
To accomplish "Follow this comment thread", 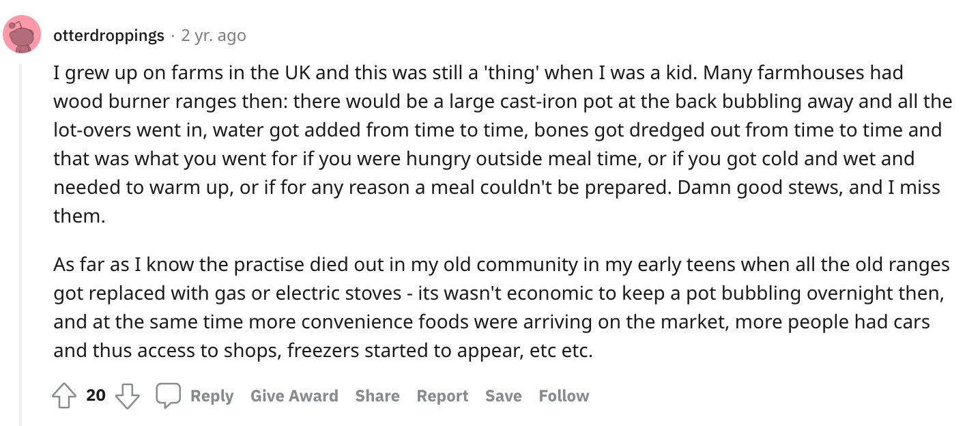I will [564, 396].
